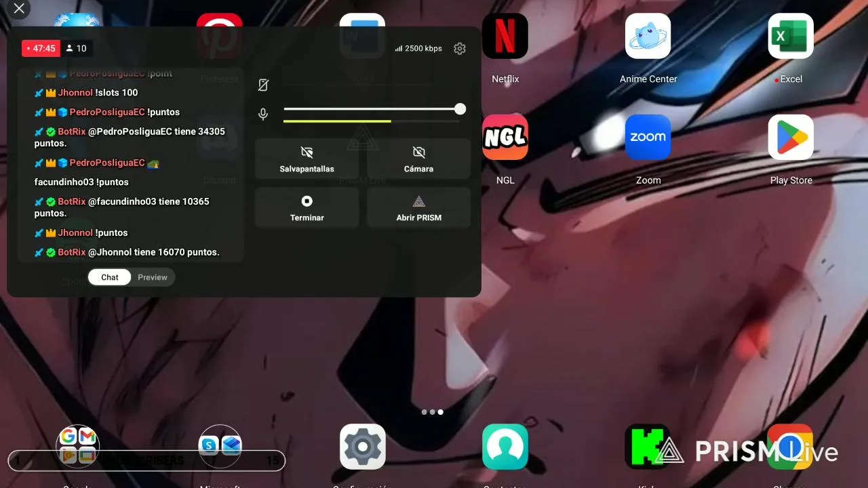
Task: Open the Kick app in dock
Action: pos(648,447)
